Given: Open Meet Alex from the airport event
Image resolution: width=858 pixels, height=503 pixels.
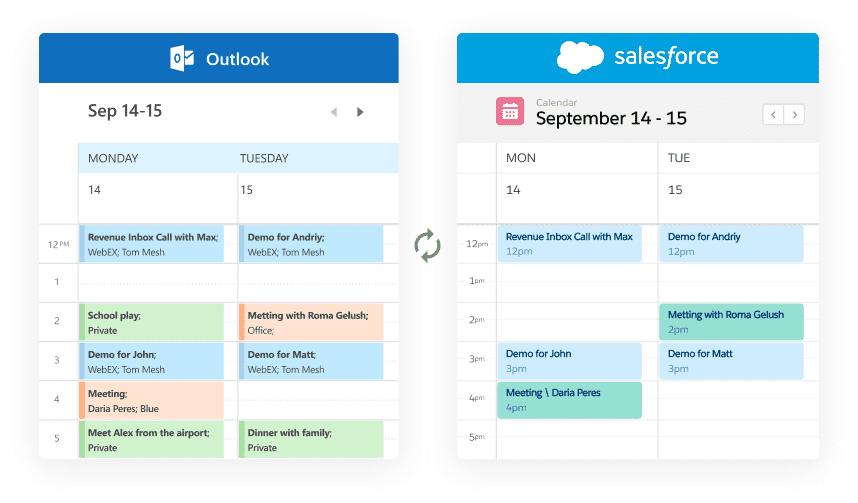Looking at the screenshot, I should pos(152,440).
